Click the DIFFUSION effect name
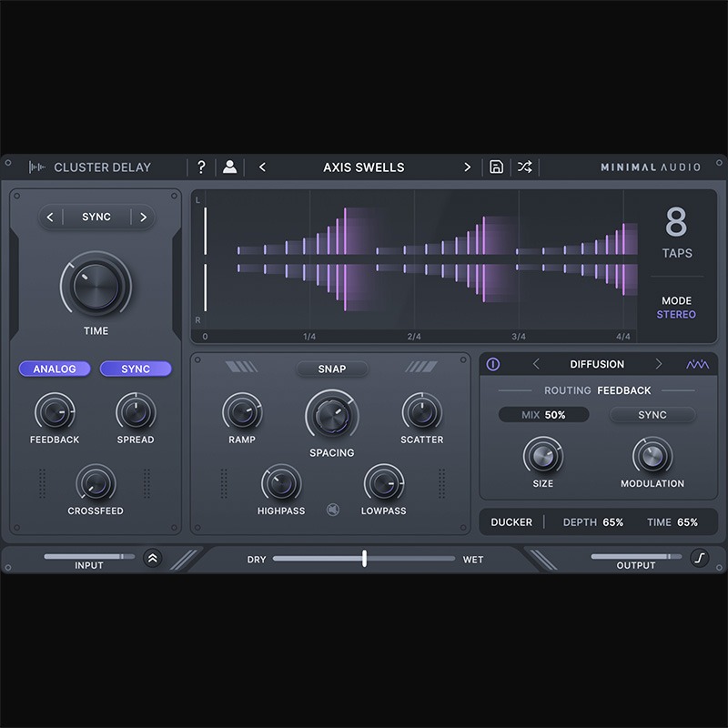728x728 pixels. click(597, 364)
